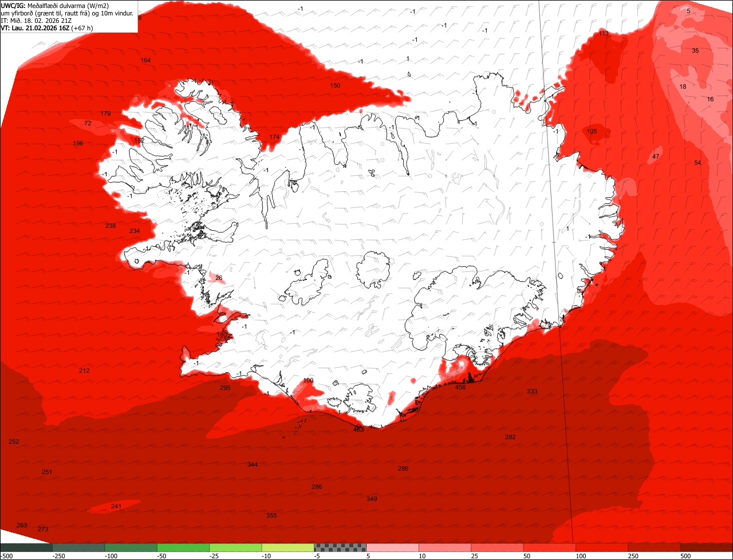Viewport: 733px width, 560px height.
Task: Select the legend swatch between 25 and 50
Action: tap(497, 547)
